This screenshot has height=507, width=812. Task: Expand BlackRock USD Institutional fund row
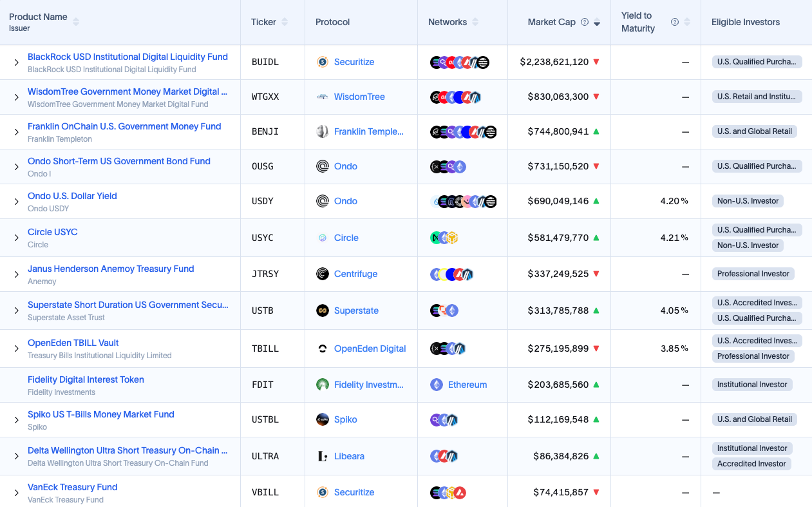[17, 62]
